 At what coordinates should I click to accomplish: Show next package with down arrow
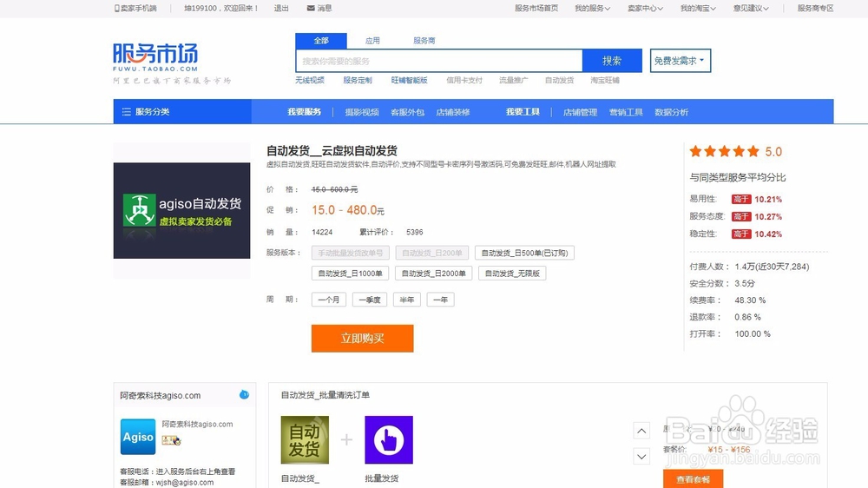pos(641,457)
